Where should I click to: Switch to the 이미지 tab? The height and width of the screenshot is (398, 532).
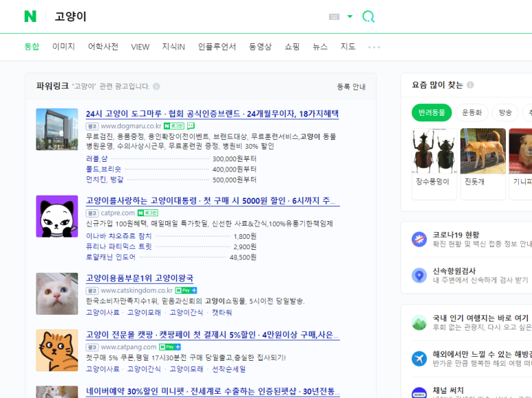pyautogui.click(x=63, y=47)
